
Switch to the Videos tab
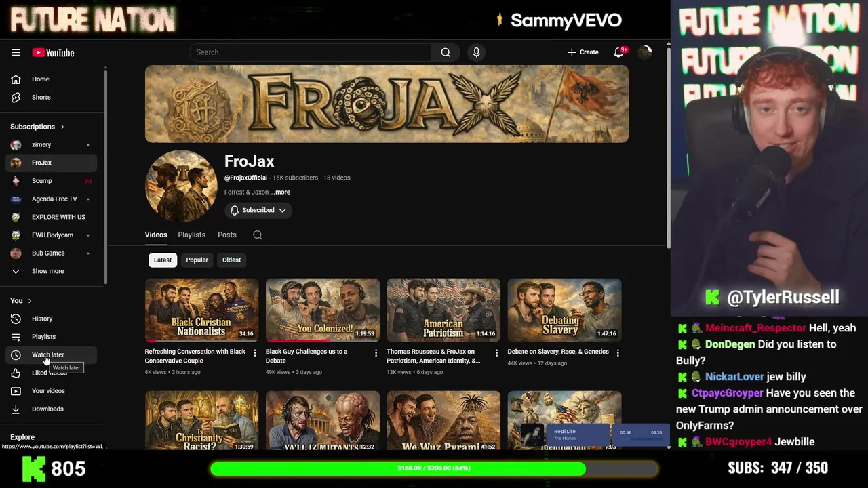(x=156, y=235)
